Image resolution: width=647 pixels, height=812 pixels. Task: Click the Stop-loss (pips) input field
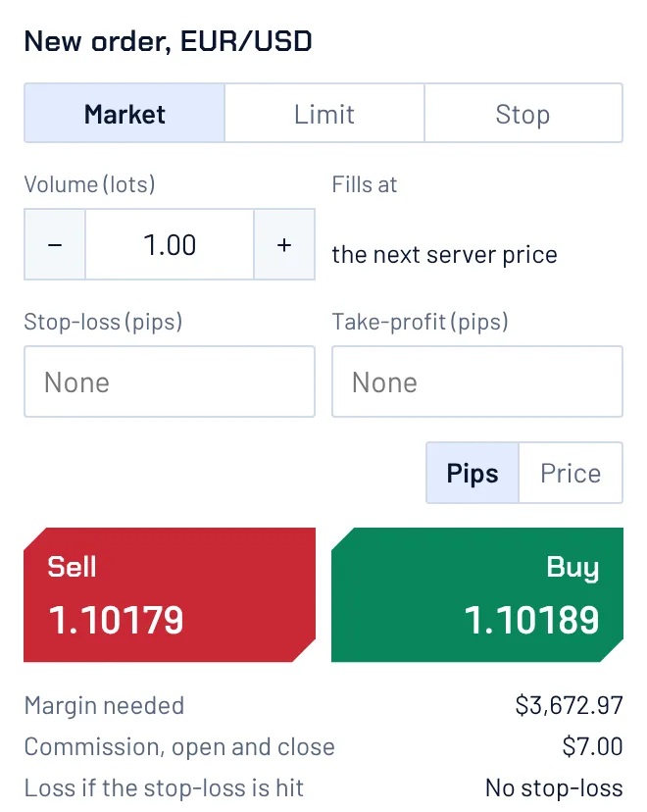click(x=170, y=381)
